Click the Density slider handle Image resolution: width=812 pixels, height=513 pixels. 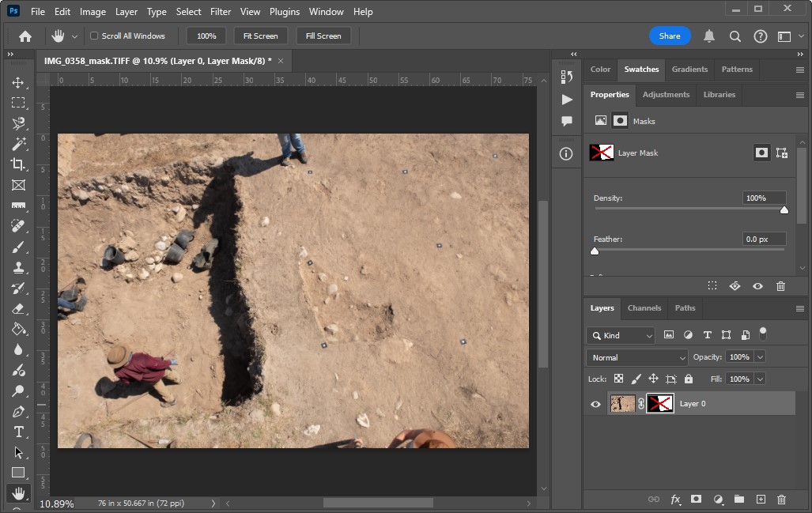pos(784,209)
